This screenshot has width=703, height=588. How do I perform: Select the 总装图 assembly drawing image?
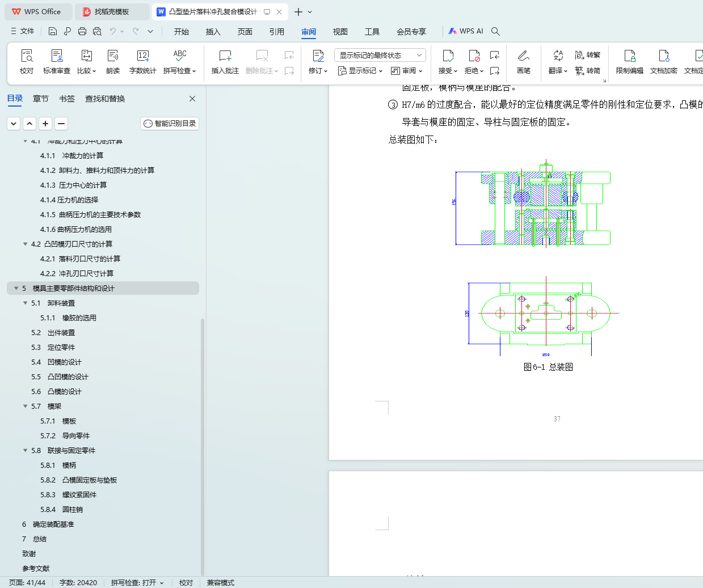coord(537,257)
